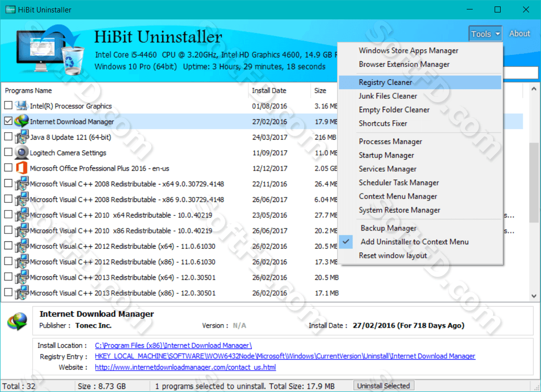Check the Intel(R) Processor Graphics checkbox
Screen dimensions: 541x392
pyautogui.click(x=8, y=105)
